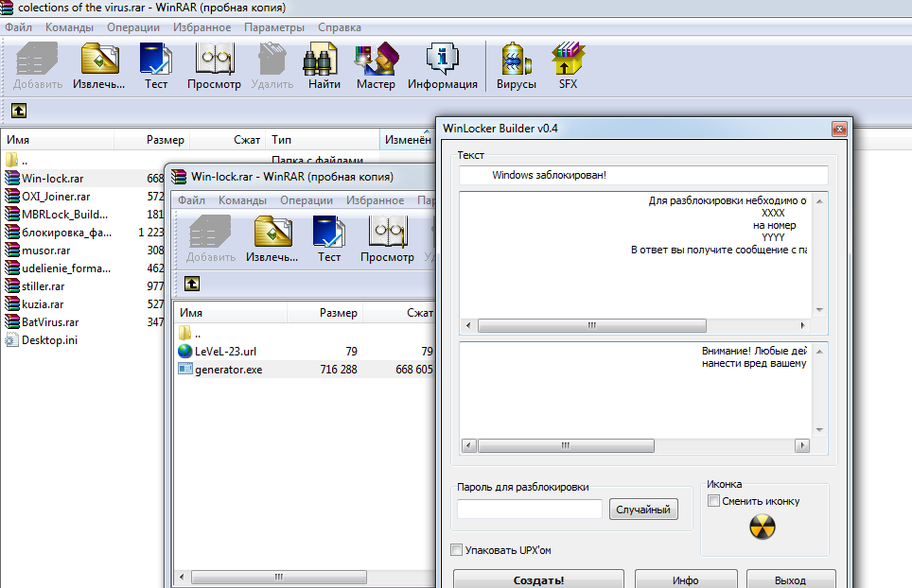Sort by the Имя column in the main WinRAR window

(x=58, y=140)
